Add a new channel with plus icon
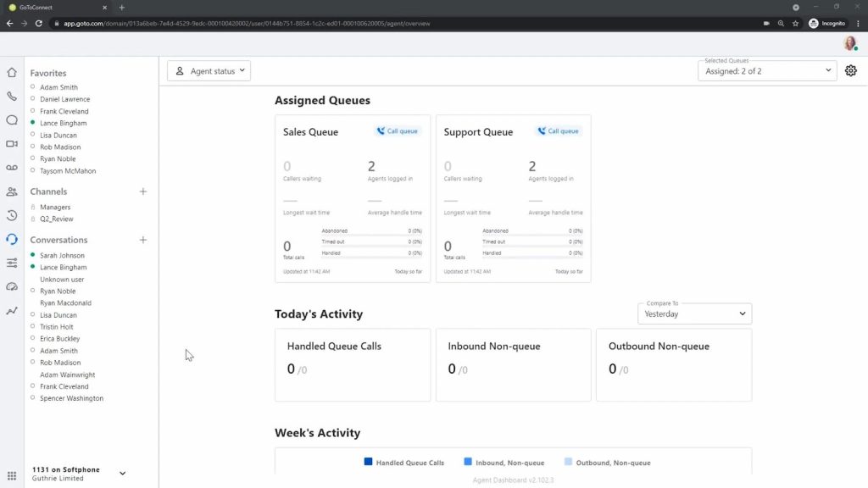 (x=142, y=191)
